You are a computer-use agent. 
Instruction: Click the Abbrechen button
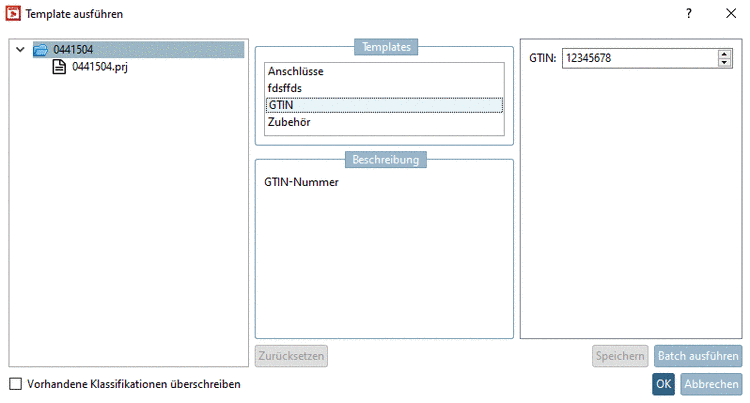[x=711, y=384]
